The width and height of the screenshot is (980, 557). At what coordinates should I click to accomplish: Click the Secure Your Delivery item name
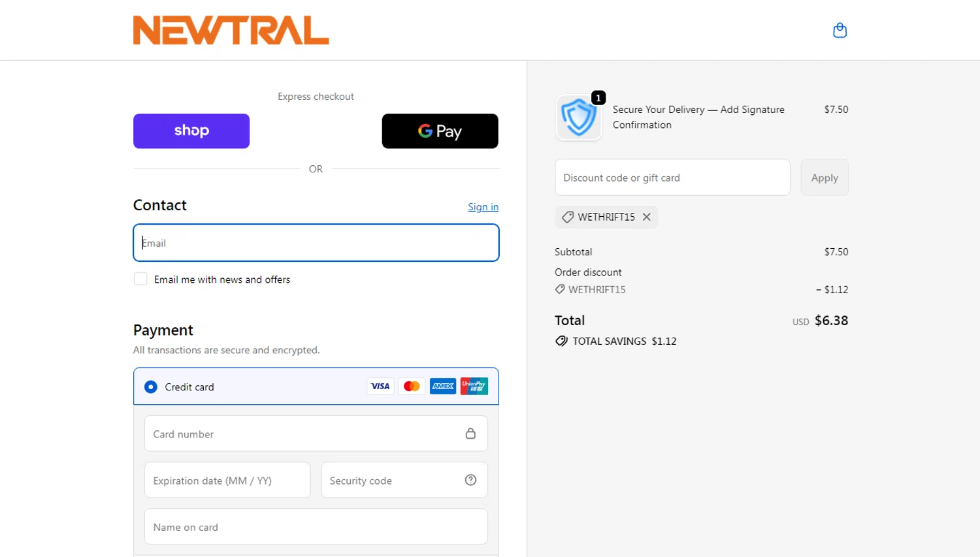(x=698, y=117)
